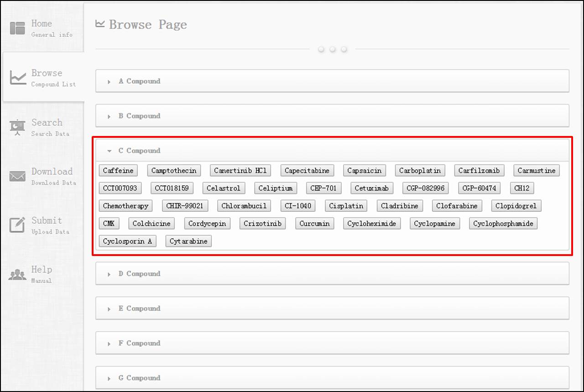
Task: Select the Cetuximab button
Action: [372, 188]
